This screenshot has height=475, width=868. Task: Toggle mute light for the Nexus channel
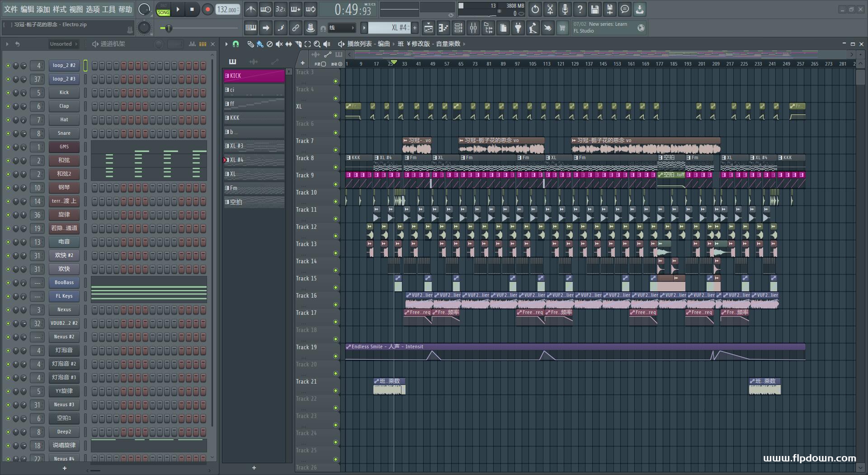(8, 310)
